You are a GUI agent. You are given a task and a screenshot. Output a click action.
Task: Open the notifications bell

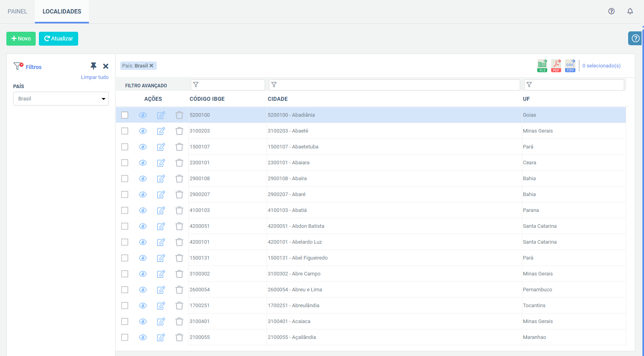pos(630,11)
